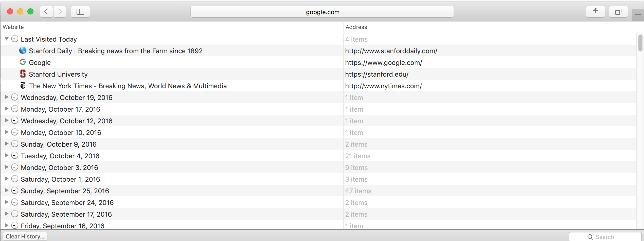Open a new tab with plus button

pos(638,15)
